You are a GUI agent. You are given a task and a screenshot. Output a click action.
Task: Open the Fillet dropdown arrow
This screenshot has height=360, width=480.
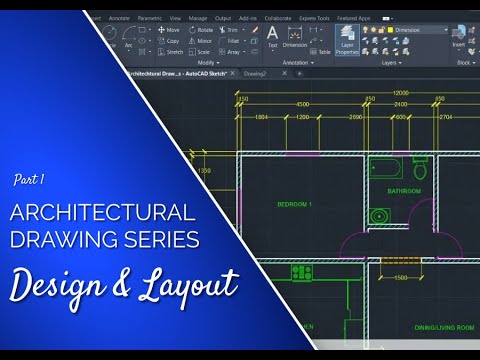tap(245, 41)
